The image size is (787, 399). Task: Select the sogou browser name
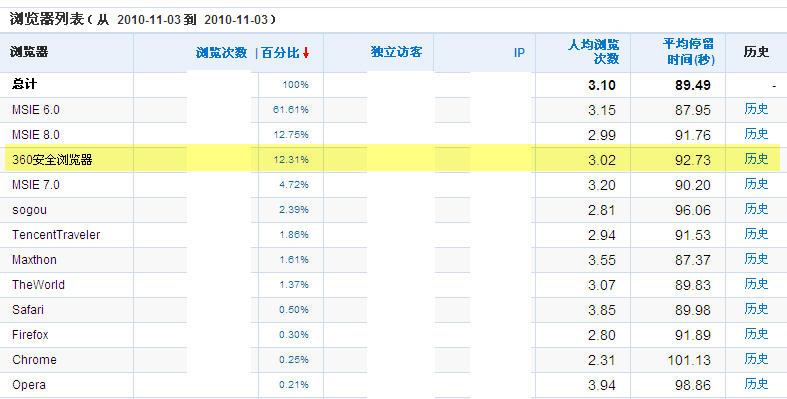(x=29, y=210)
